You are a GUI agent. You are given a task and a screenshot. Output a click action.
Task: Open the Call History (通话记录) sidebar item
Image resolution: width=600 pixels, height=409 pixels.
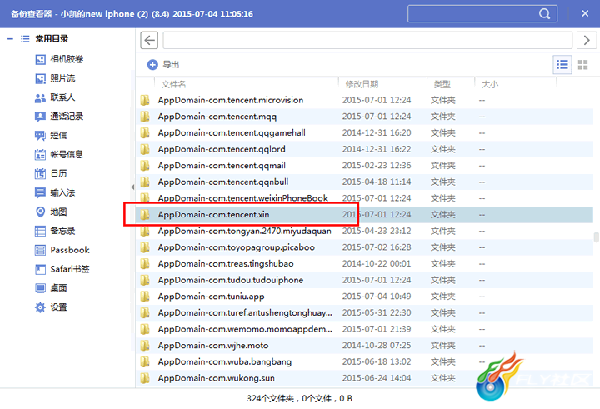(x=59, y=116)
